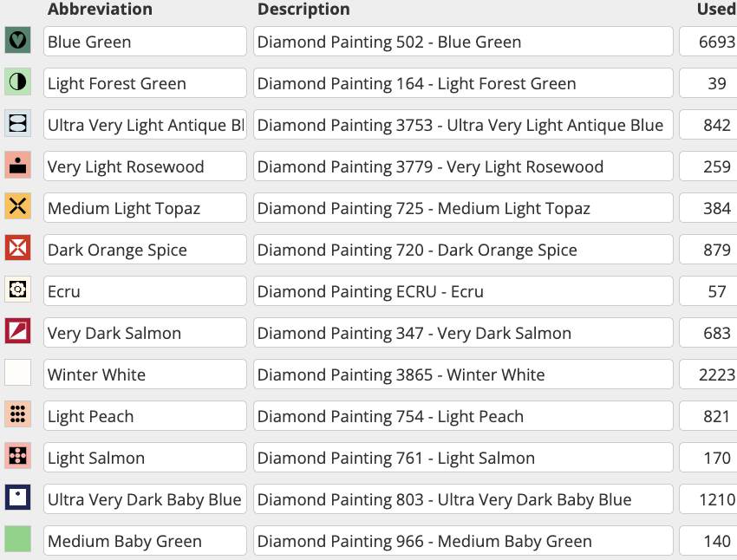737x560 pixels.
Task: Click the Medium Baby Green color swatch
Action: tap(17, 540)
